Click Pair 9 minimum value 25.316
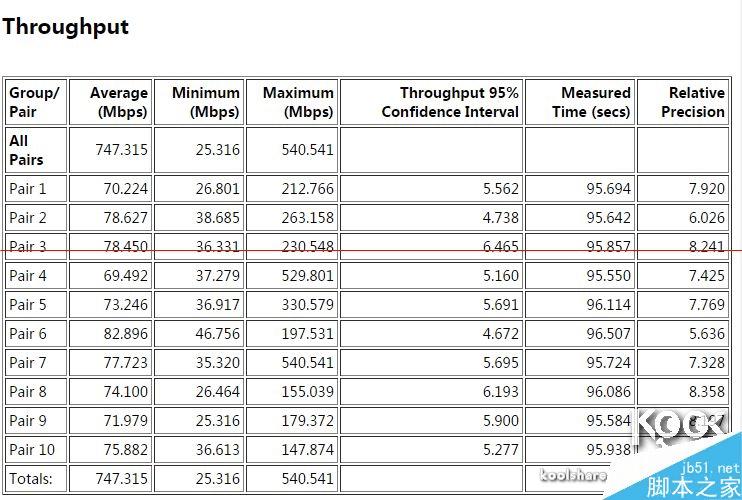Image resolution: width=742 pixels, height=500 pixels. click(218, 421)
